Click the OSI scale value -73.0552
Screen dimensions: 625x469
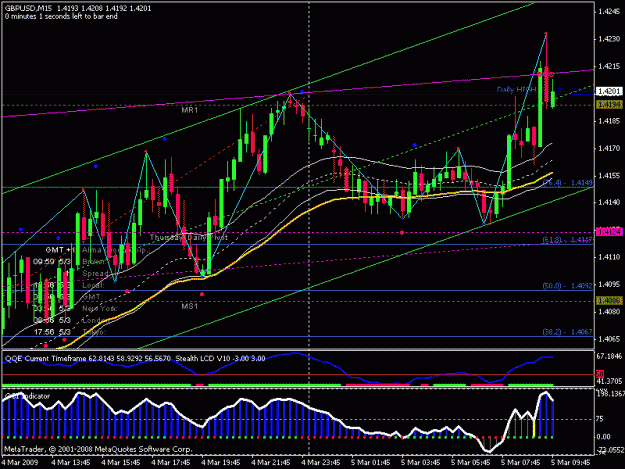609,450
